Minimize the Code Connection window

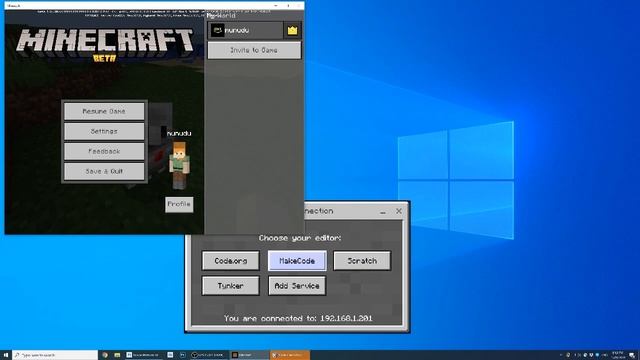tap(383, 211)
